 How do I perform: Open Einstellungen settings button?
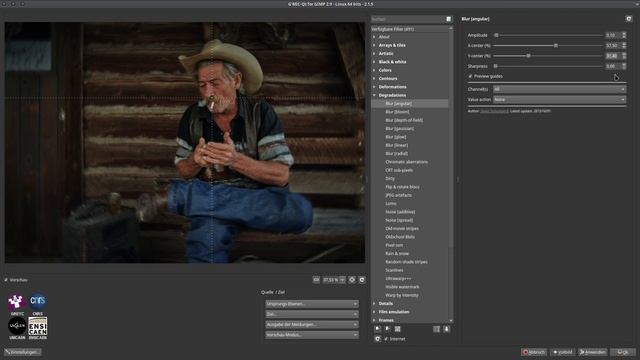pyautogui.click(x=23, y=352)
